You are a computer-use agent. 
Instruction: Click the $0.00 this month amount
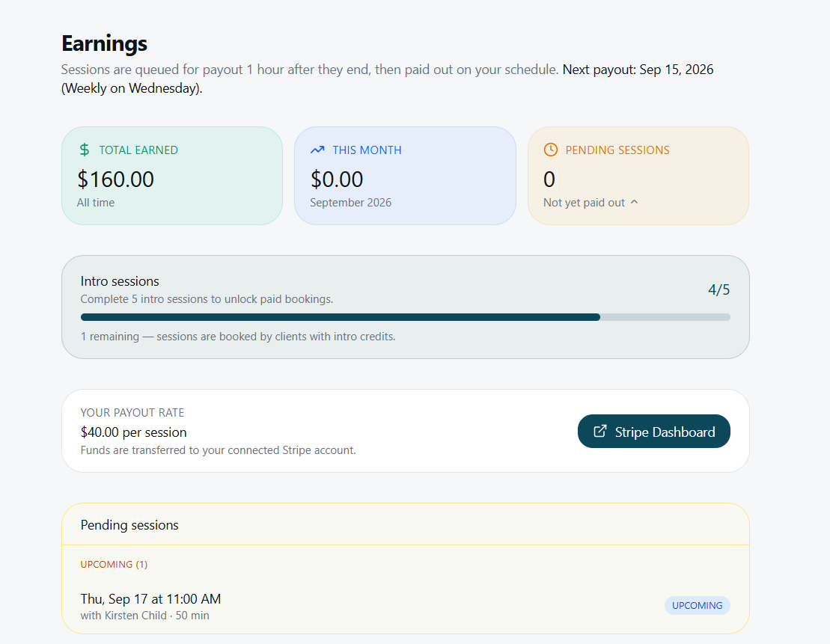[x=337, y=180]
